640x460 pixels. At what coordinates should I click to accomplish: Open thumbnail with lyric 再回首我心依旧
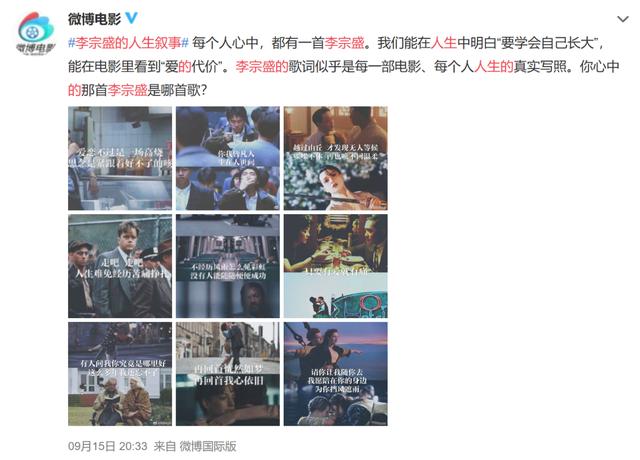click(228, 374)
